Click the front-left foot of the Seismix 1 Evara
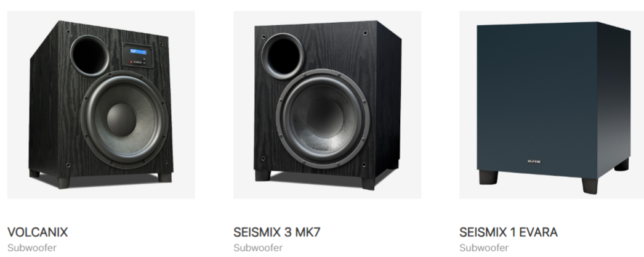 click(x=488, y=177)
